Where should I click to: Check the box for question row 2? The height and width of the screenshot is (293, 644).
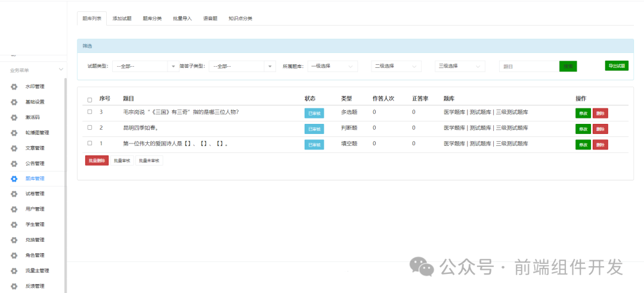pyautogui.click(x=89, y=127)
